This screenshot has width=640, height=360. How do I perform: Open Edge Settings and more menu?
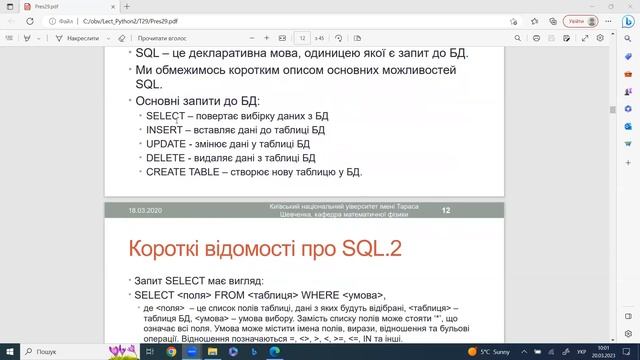pyautogui.click(x=609, y=21)
